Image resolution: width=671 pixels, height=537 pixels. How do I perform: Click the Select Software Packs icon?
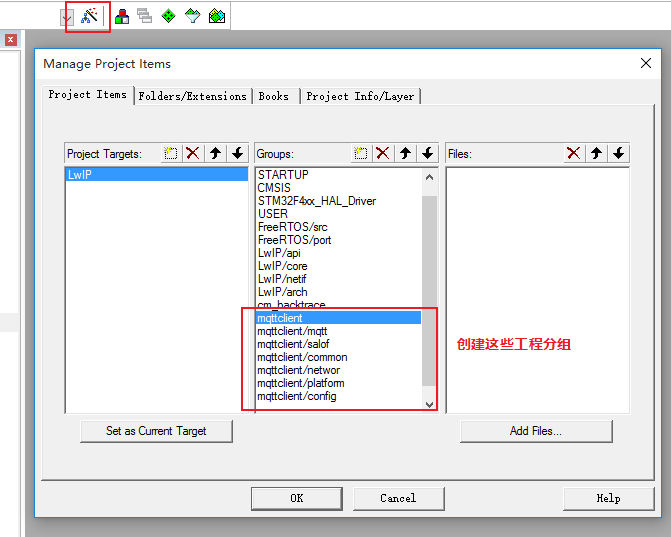193,16
